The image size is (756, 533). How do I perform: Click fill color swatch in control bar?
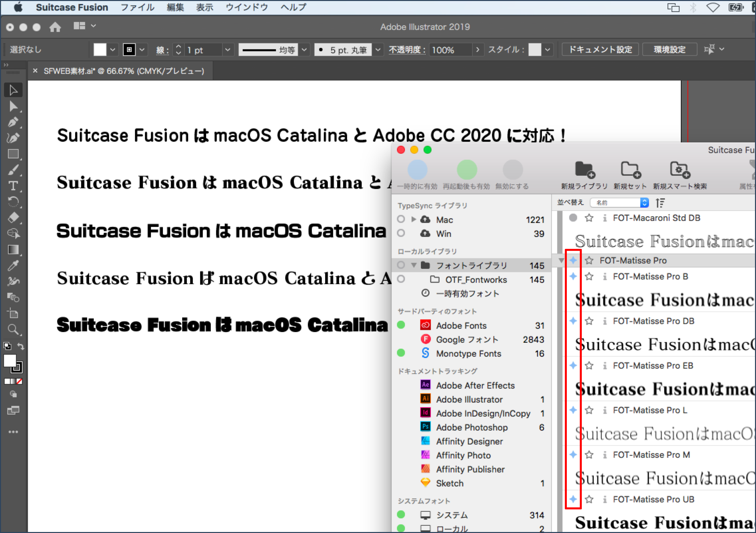[100, 50]
